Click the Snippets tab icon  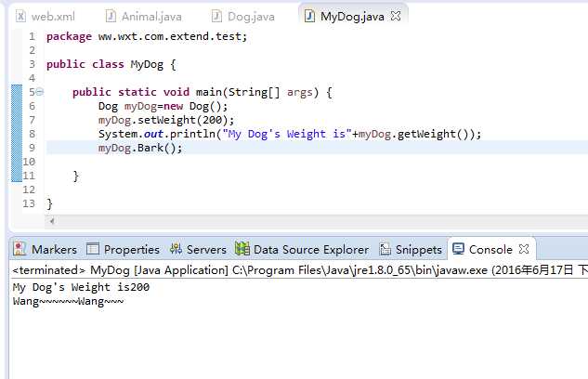point(385,249)
